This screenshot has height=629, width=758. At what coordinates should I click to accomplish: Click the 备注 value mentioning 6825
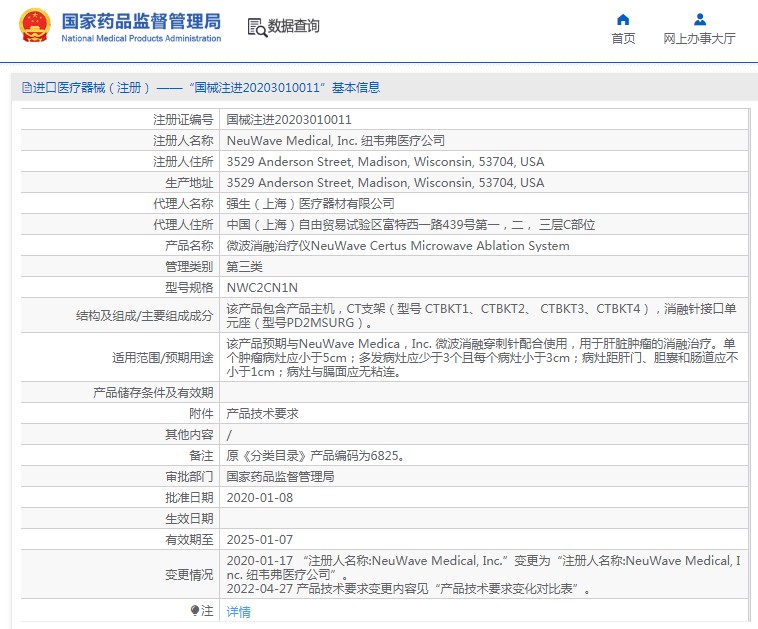click(315, 456)
